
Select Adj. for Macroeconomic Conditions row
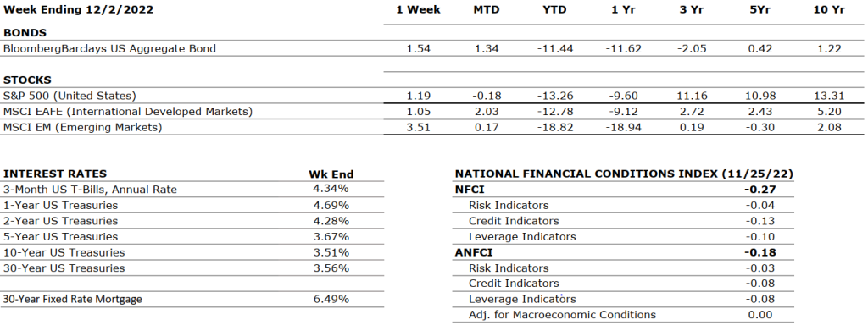623,315
